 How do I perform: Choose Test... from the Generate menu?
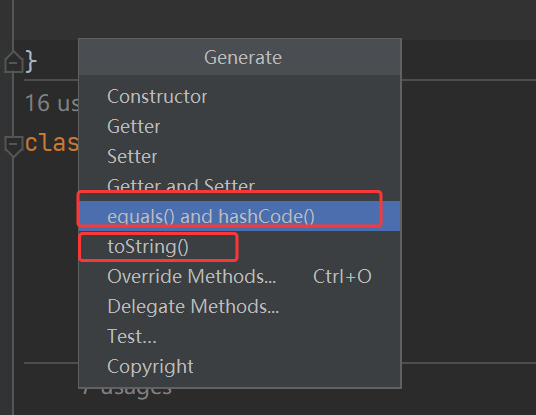[240, 336]
